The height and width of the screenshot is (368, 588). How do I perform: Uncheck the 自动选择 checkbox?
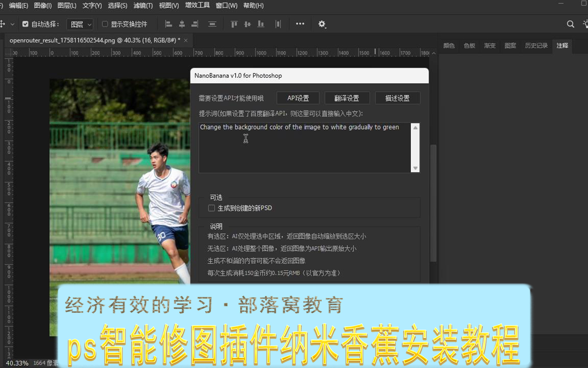point(25,24)
